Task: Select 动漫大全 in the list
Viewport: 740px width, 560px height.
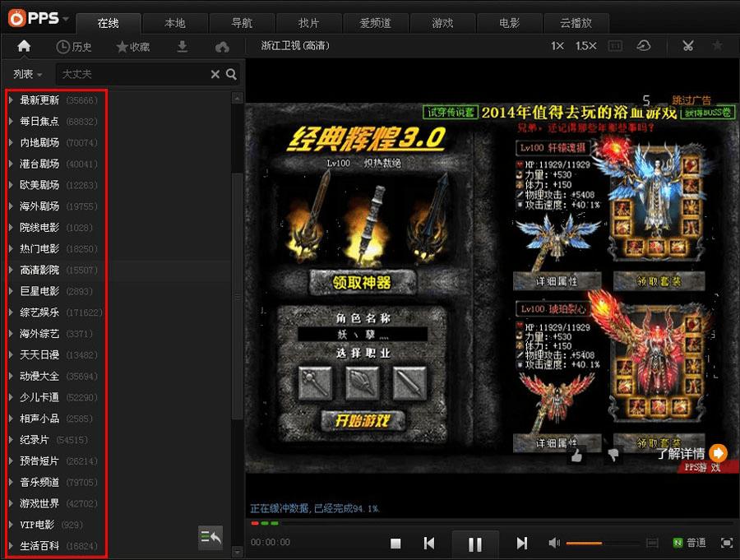Action: click(x=39, y=377)
